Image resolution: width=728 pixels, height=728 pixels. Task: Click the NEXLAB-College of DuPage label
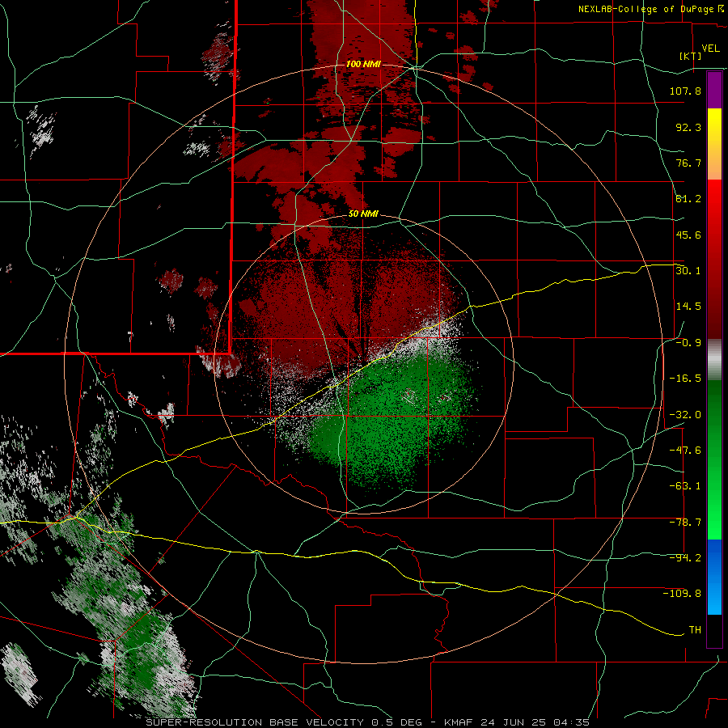coord(645,9)
